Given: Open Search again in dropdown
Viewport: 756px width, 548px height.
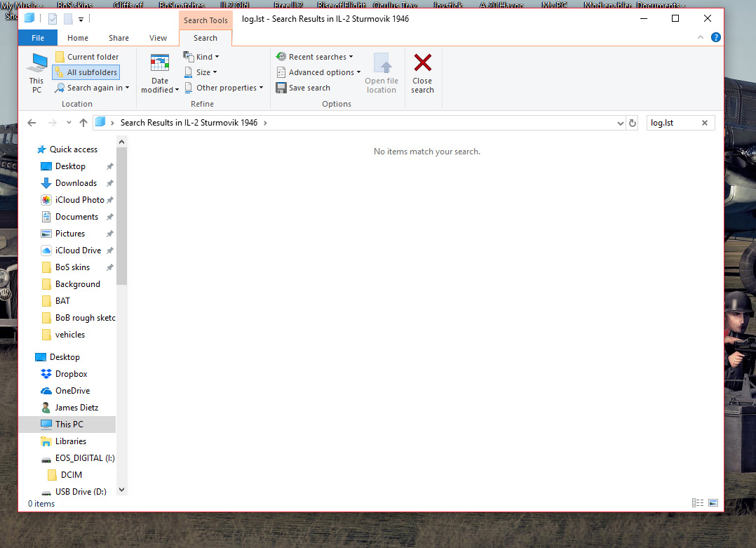Looking at the screenshot, I should click(x=92, y=88).
